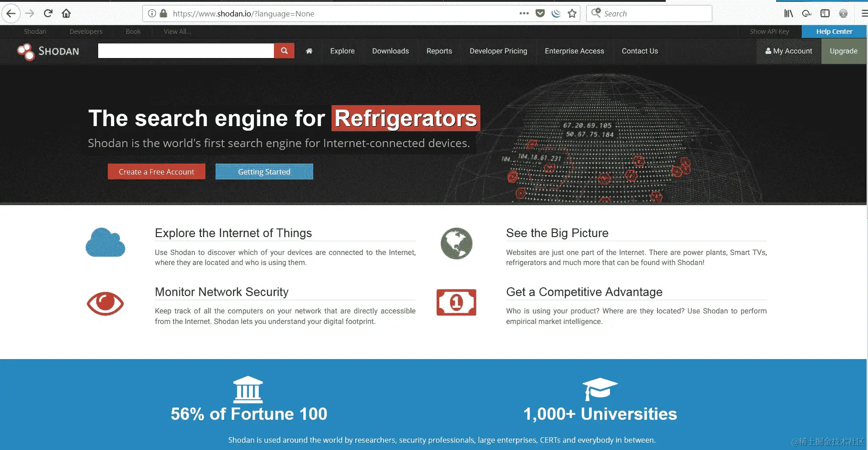Open the Reports menu item
The image size is (868, 450).
(x=439, y=51)
